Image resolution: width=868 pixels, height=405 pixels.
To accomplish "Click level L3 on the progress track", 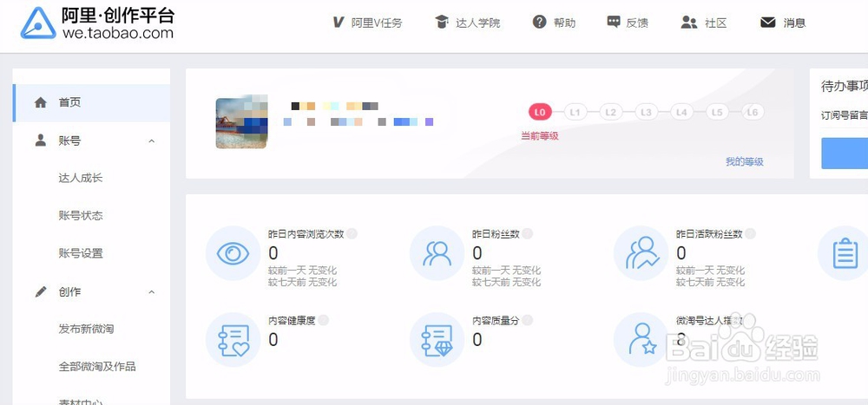I will coord(646,113).
